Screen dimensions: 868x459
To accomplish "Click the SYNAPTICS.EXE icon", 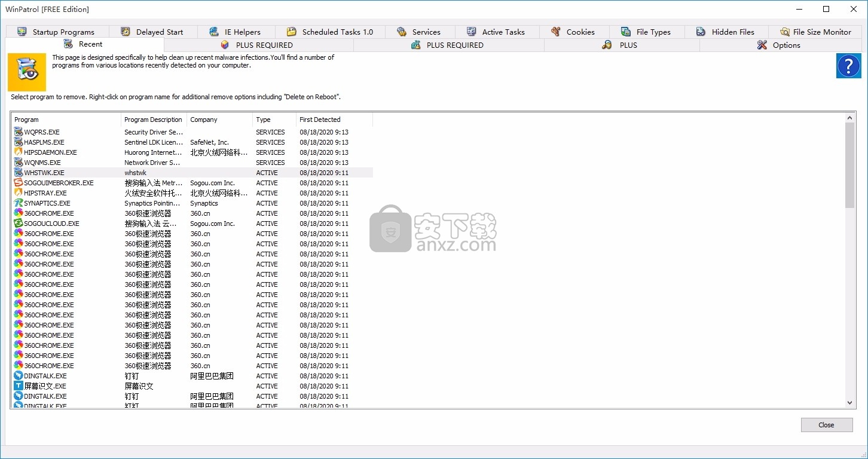I will 18,203.
